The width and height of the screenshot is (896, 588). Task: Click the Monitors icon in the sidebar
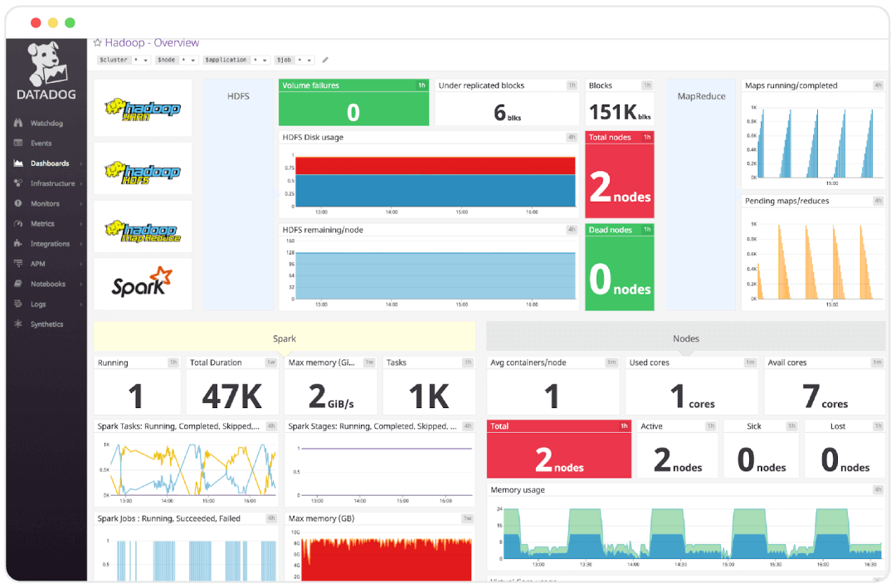click(28, 203)
